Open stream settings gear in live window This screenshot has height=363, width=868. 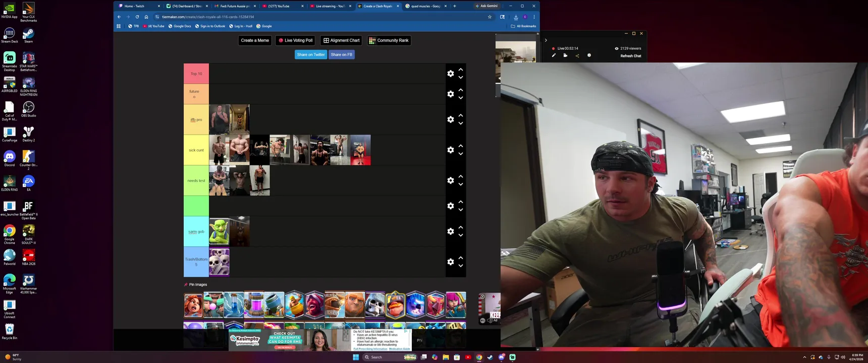(x=589, y=55)
